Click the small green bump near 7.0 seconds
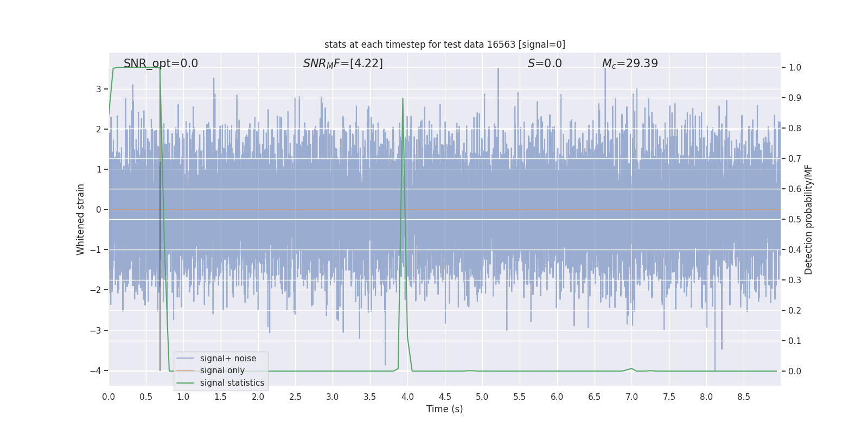The image size is (868, 434). tap(631, 369)
